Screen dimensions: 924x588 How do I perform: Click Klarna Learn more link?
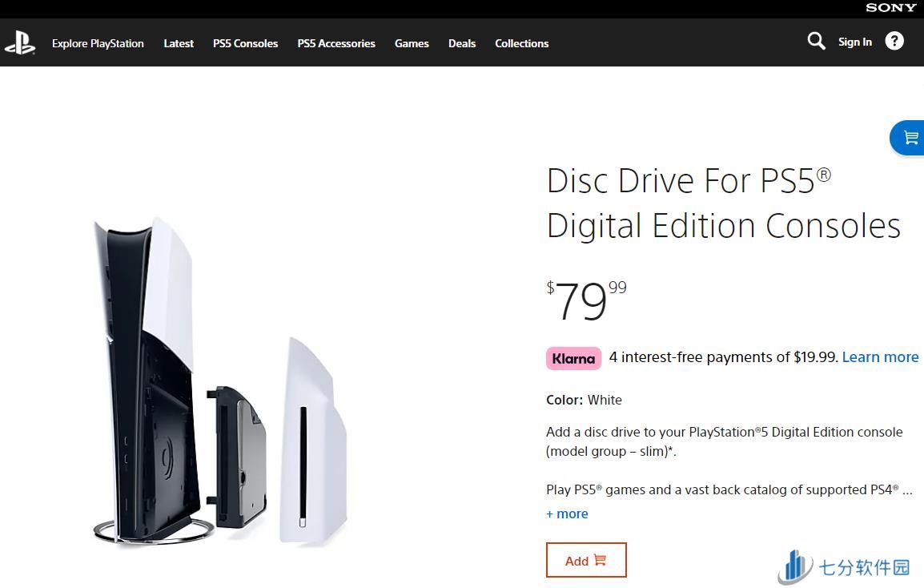coord(880,356)
